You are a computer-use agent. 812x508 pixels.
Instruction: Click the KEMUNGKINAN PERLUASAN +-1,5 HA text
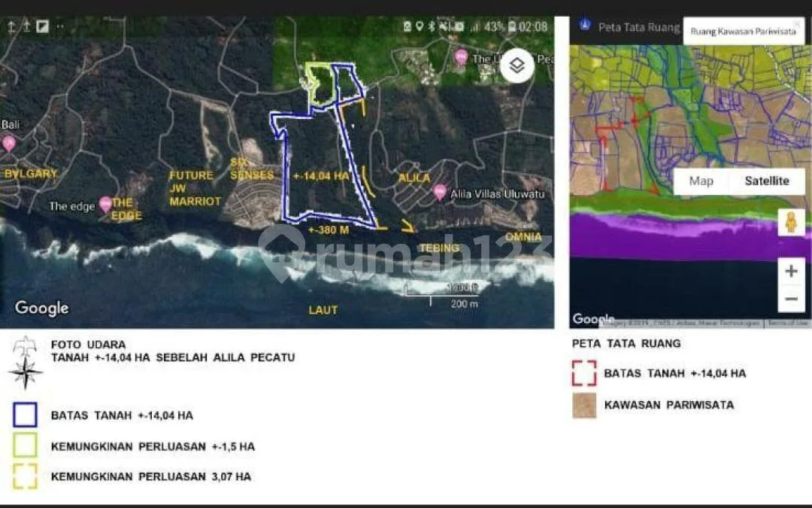153,446
